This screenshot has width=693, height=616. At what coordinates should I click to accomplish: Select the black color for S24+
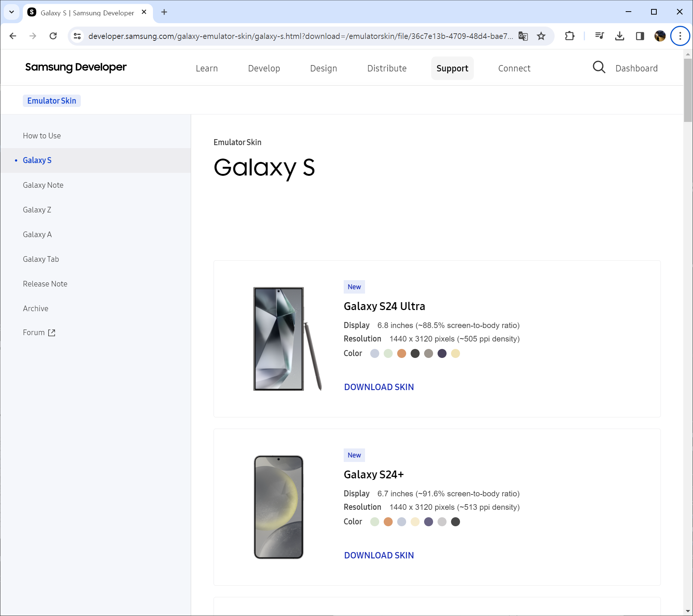click(x=456, y=522)
